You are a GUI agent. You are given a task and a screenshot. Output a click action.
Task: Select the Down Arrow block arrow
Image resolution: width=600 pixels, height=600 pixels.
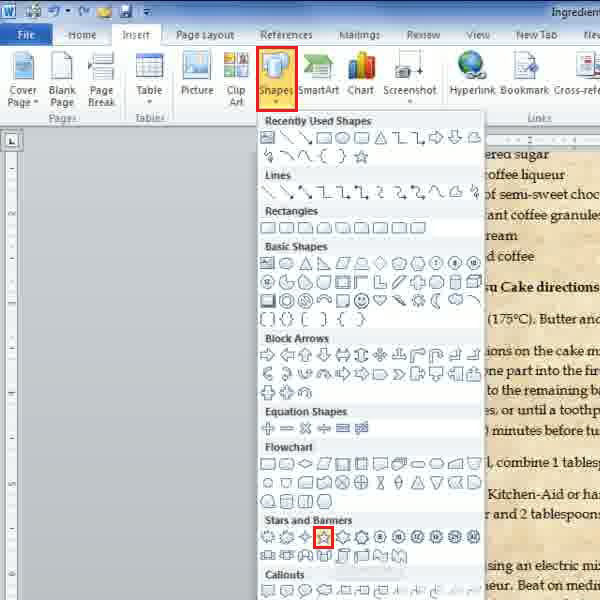pos(324,355)
